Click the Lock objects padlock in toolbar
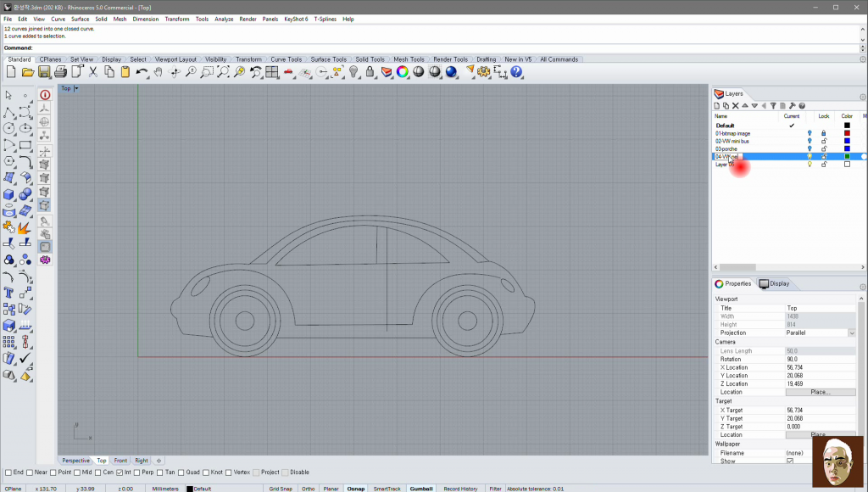 click(x=370, y=72)
